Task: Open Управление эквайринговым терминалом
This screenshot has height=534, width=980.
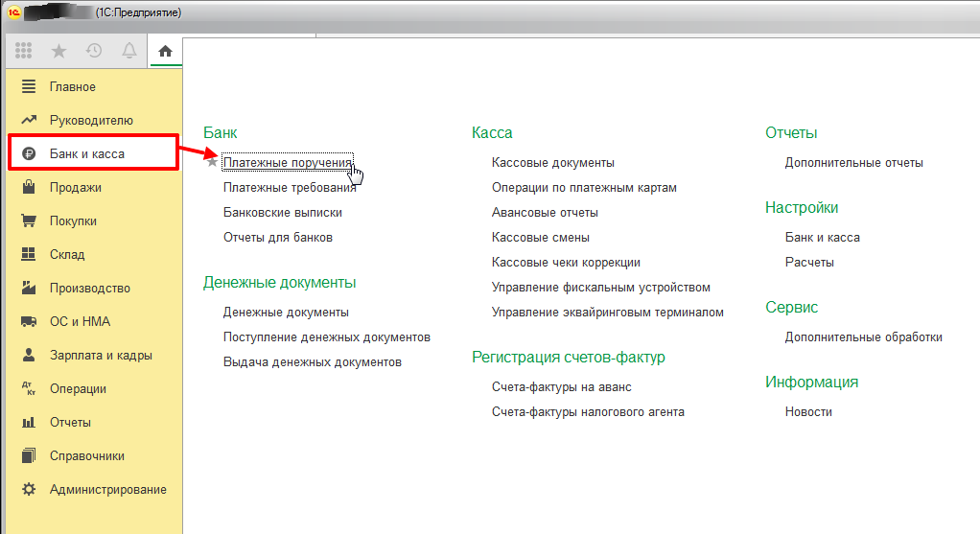Action: [x=608, y=313]
